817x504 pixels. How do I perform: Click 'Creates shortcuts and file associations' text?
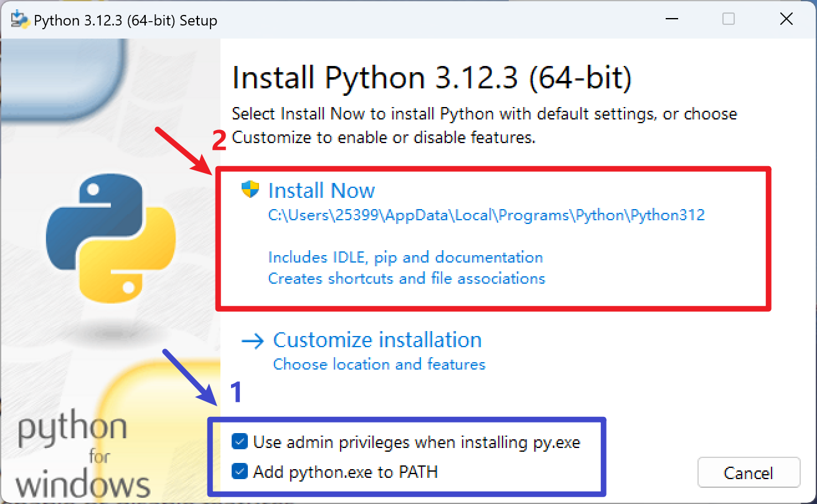(407, 278)
